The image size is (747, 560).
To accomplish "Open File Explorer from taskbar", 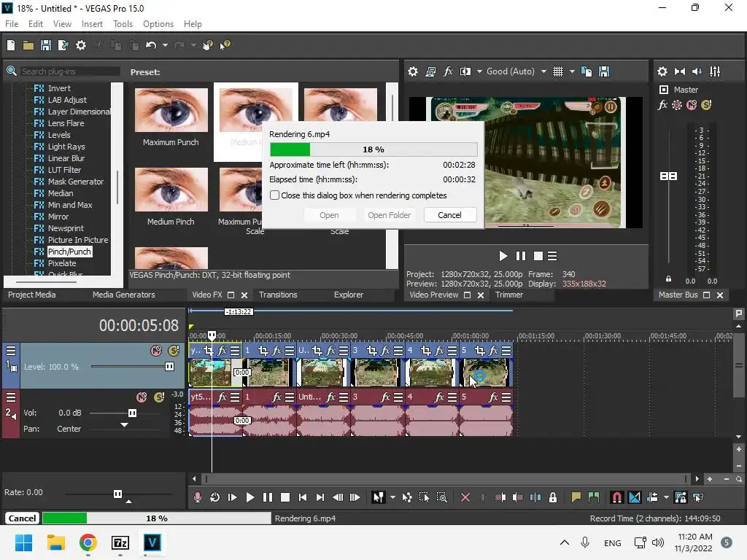I will click(56, 542).
